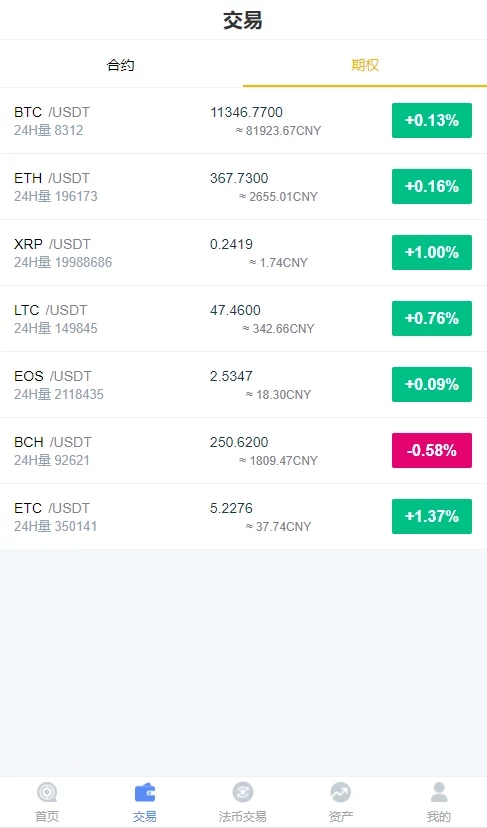Open the BTC /USDT trading pair

pos(52,112)
